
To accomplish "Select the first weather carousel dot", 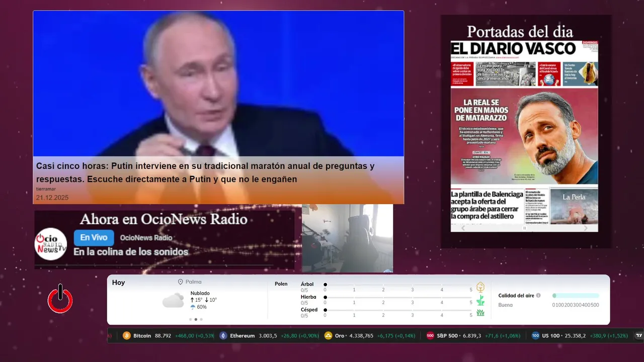I will pos(190,319).
